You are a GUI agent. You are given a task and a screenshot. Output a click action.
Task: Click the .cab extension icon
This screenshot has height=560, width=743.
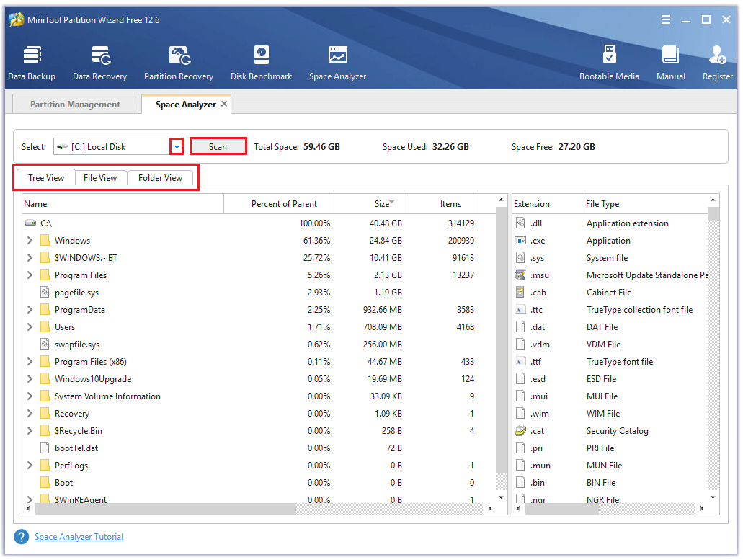520,293
